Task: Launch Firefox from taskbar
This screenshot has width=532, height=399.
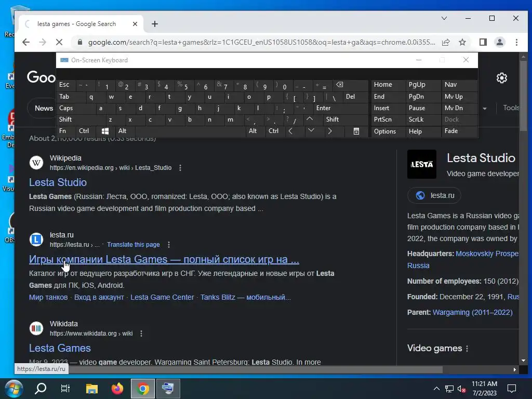Action: click(x=117, y=389)
